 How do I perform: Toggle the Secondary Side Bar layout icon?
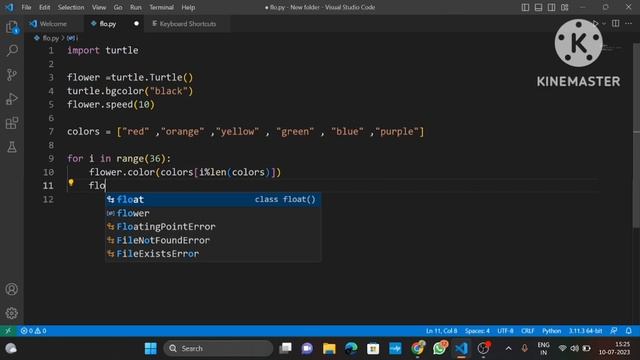[x=551, y=7]
